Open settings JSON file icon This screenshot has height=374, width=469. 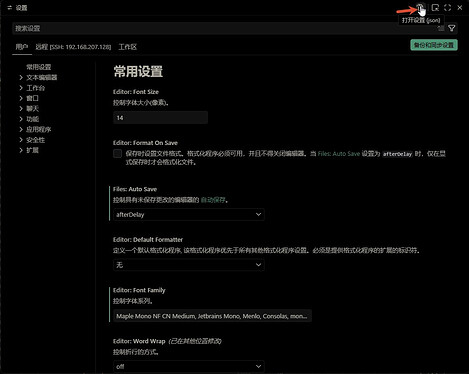420,7
